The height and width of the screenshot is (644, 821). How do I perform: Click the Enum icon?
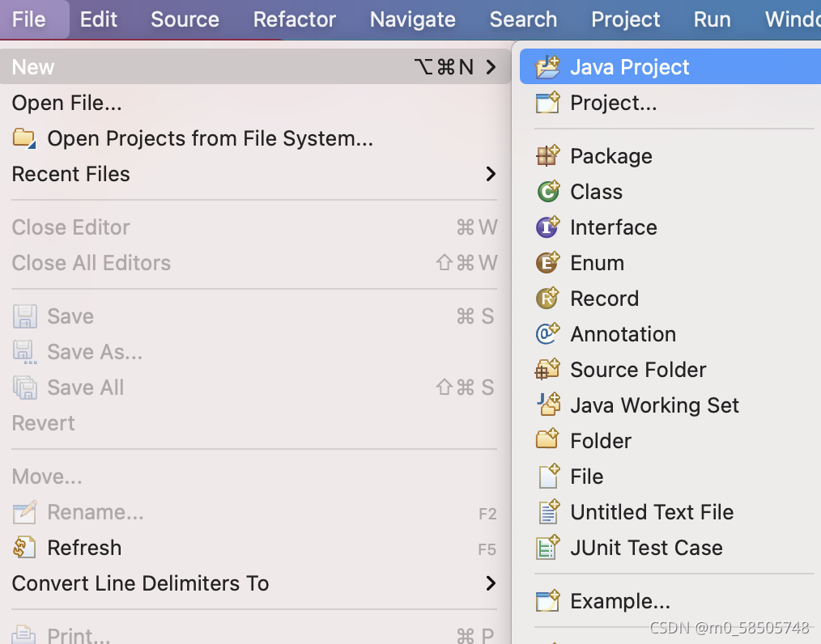(548, 263)
